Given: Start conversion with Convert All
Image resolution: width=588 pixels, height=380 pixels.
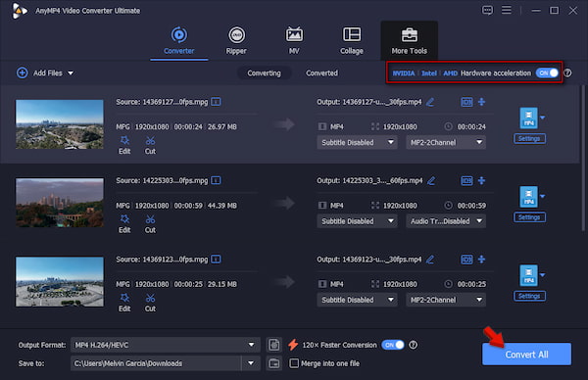Looking at the screenshot, I should pos(526,355).
